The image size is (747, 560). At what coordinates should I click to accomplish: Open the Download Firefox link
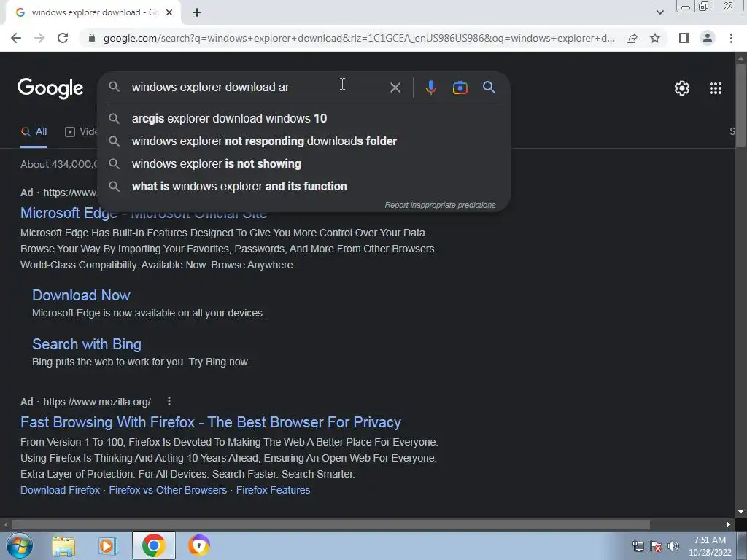(60, 490)
